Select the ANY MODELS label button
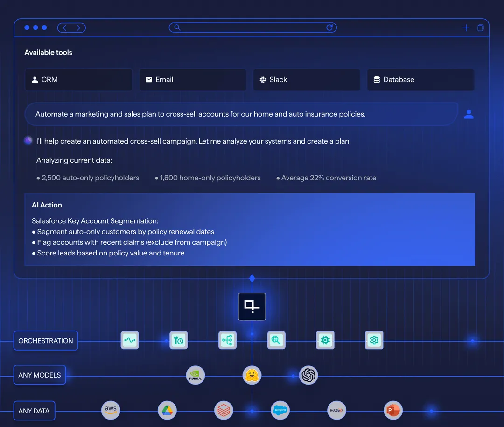Screen dimensions: 504x427 [40, 375]
